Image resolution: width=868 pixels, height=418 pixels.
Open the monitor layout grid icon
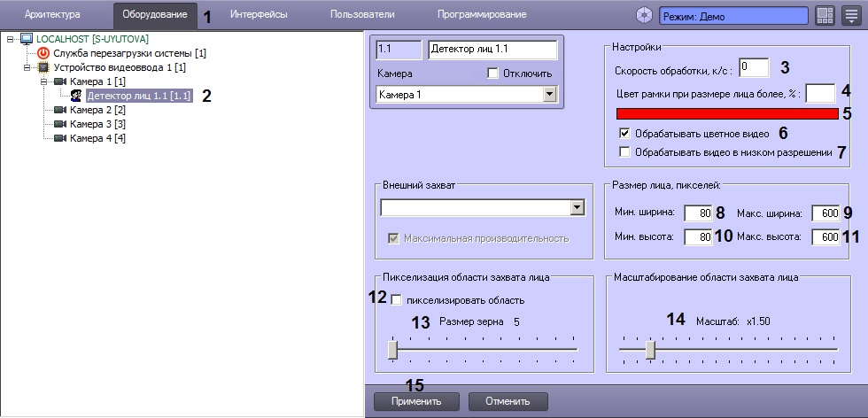click(x=825, y=16)
